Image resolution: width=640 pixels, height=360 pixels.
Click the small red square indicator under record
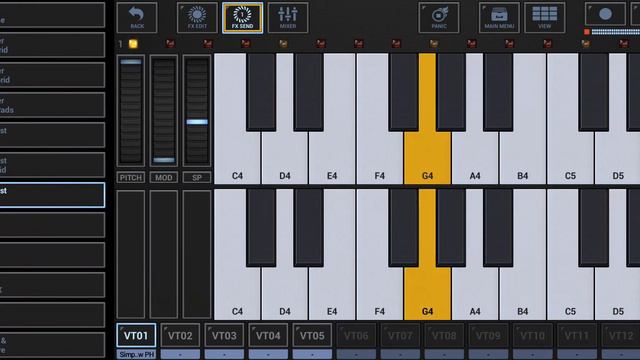pos(587,32)
